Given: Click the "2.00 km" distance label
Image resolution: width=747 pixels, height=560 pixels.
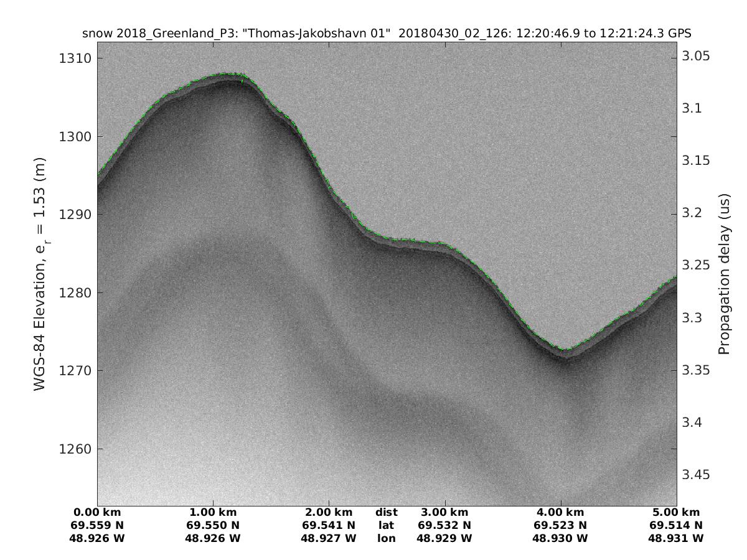Looking at the screenshot, I should [x=328, y=513].
